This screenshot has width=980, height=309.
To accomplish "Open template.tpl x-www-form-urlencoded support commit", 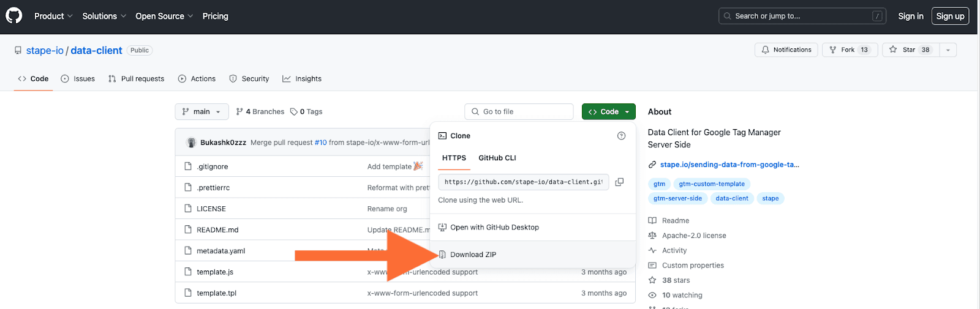I will point(423,293).
